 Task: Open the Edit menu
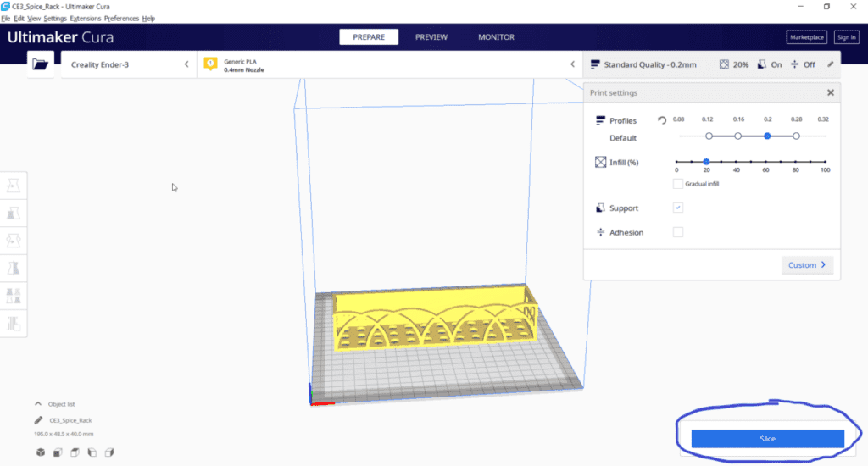coord(19,19)
